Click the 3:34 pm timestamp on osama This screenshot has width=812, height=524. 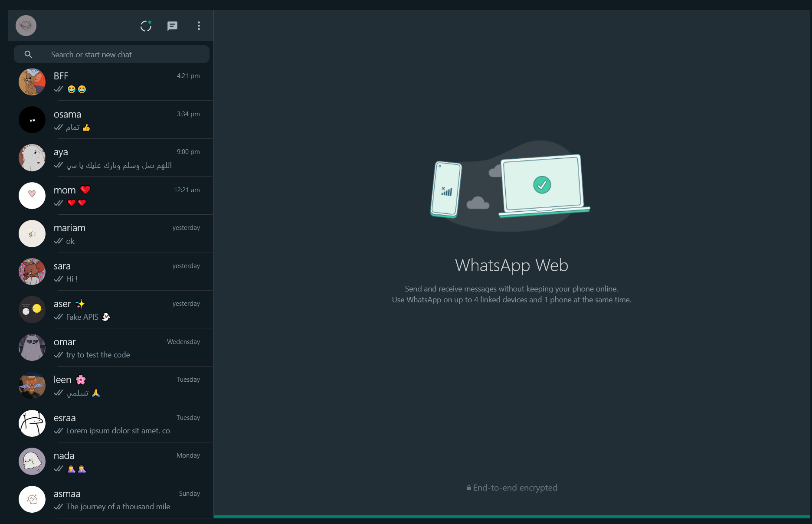[188, 114]
